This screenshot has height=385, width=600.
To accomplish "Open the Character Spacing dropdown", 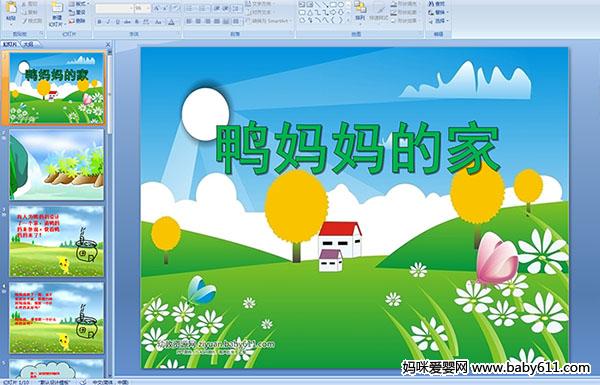I will [147, 22].
